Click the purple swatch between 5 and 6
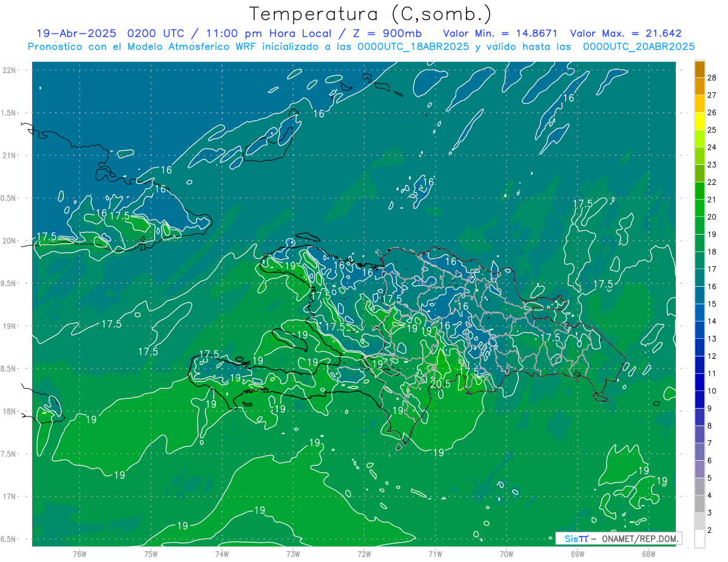This screenshot has height=562, width=728. 699,469
